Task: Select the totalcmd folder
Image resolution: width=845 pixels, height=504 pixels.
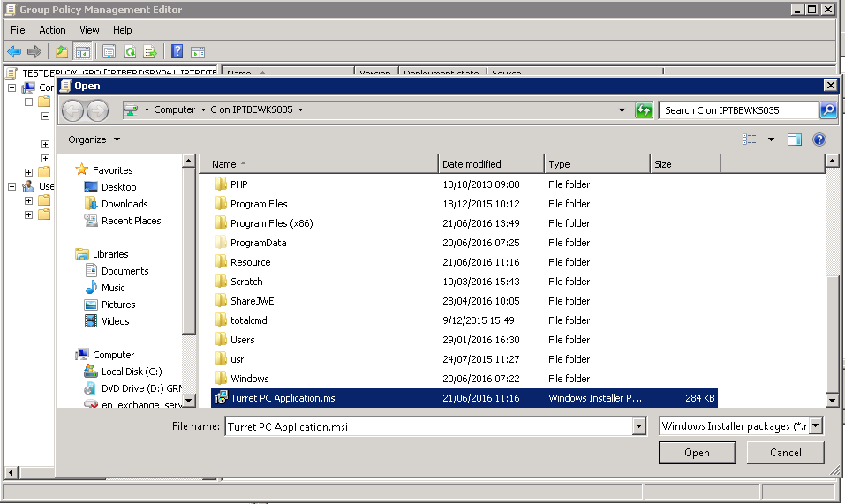Action: pos(248,320)
